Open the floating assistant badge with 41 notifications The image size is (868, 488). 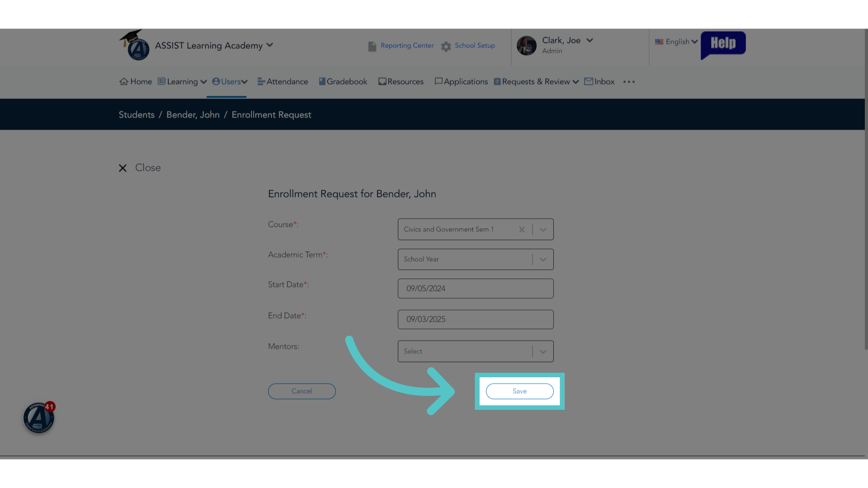(x=39, y=418)
